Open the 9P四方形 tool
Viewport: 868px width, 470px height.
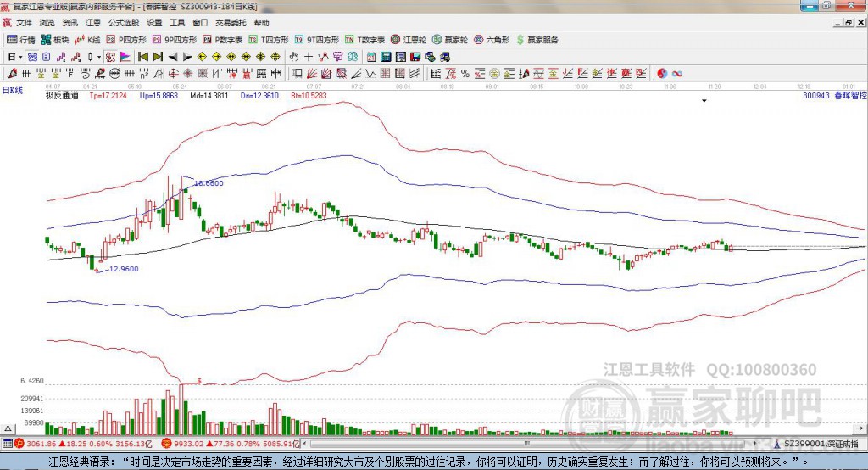(175, 40)
